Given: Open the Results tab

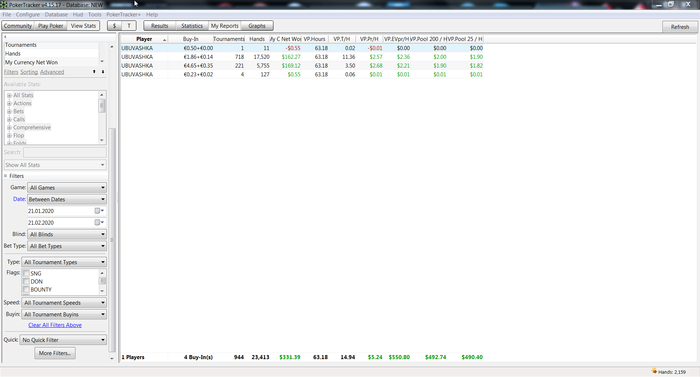Looking at the screenshot, I should click(159, 26).
